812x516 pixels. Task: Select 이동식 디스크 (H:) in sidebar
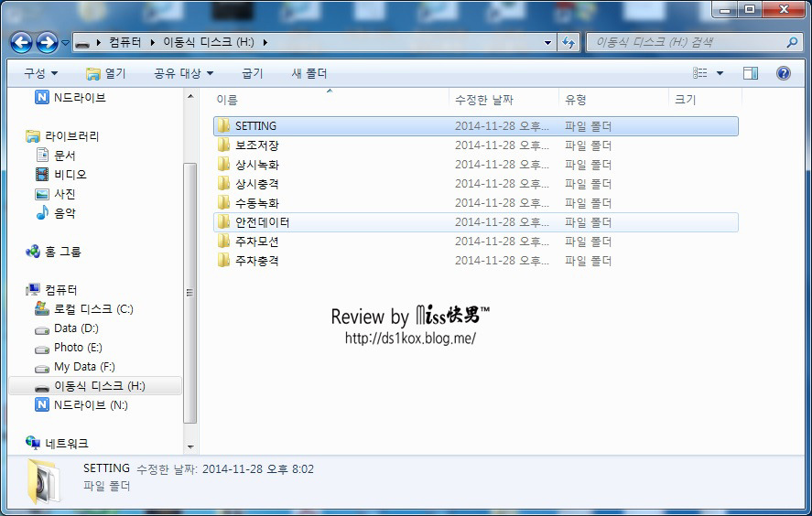(95, 386)
